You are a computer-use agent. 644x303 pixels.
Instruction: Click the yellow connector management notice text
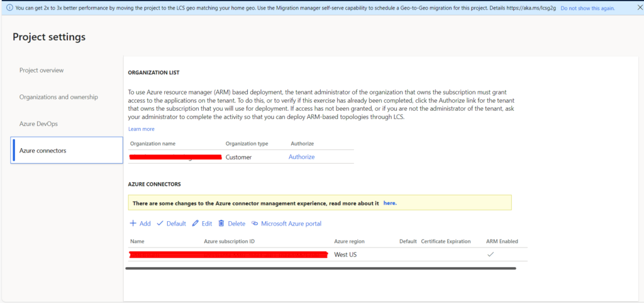click(255, 203)
